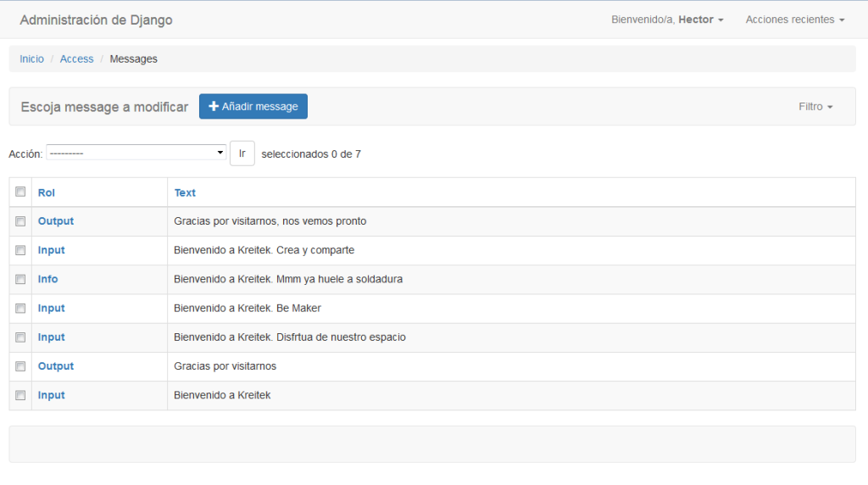The image size is (868, 485).
Task: Open the Info message entry
Action: (48, 279)
